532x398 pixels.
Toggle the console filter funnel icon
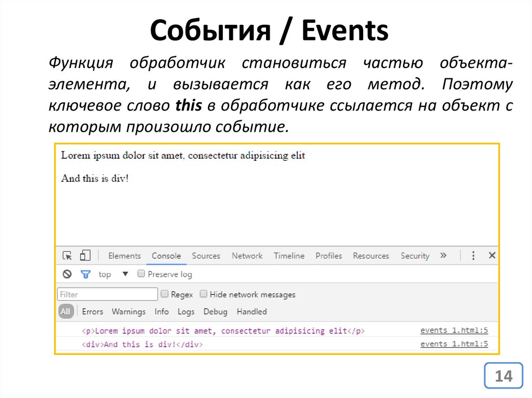[85, 275]
